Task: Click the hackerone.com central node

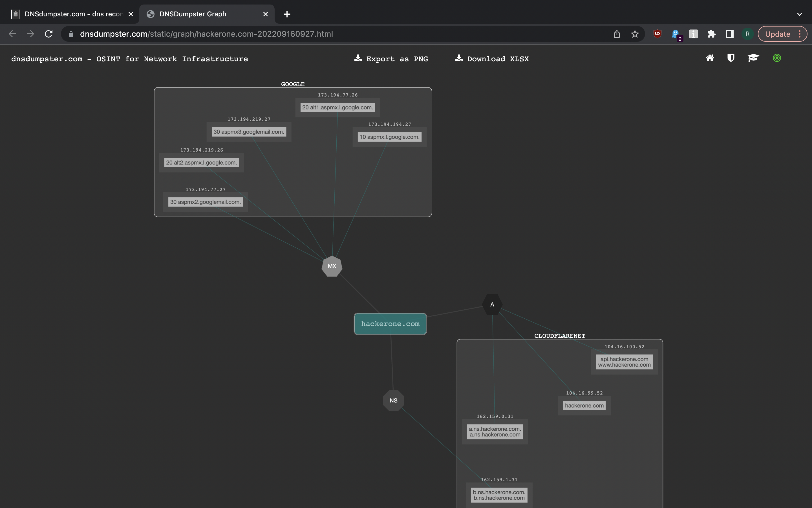Action: 390,324
